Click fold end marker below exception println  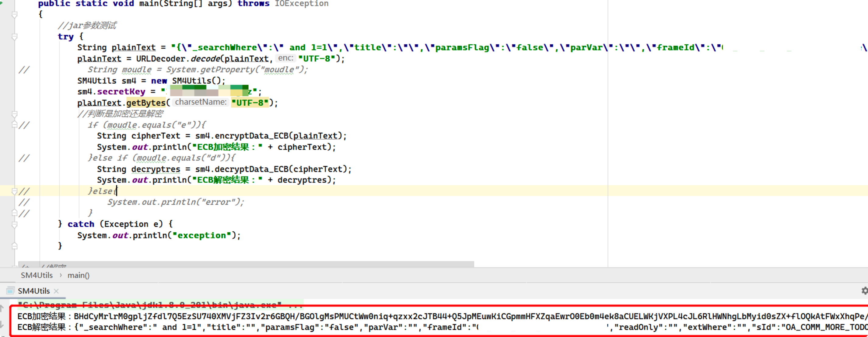coord(15,246)
